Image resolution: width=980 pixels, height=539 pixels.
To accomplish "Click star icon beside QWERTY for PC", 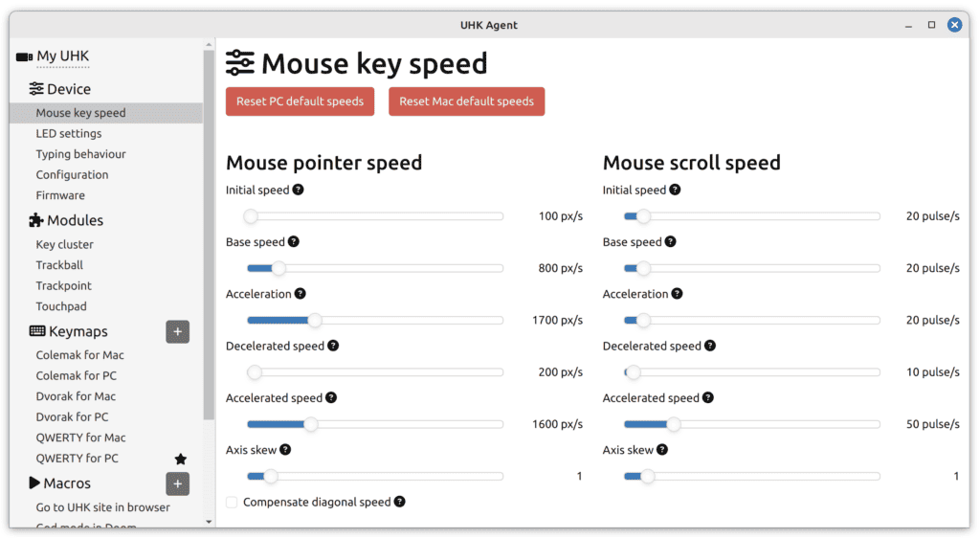I will (x=180, y=459).
